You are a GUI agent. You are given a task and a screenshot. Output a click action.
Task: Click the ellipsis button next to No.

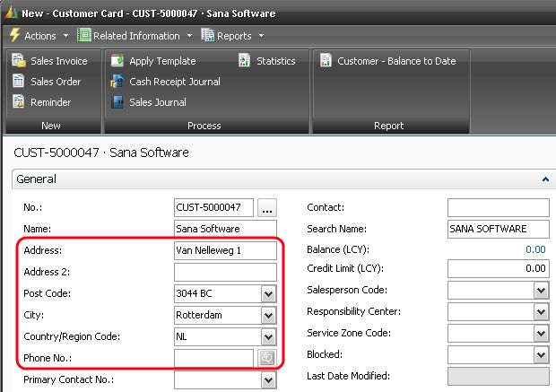[267, 207]
